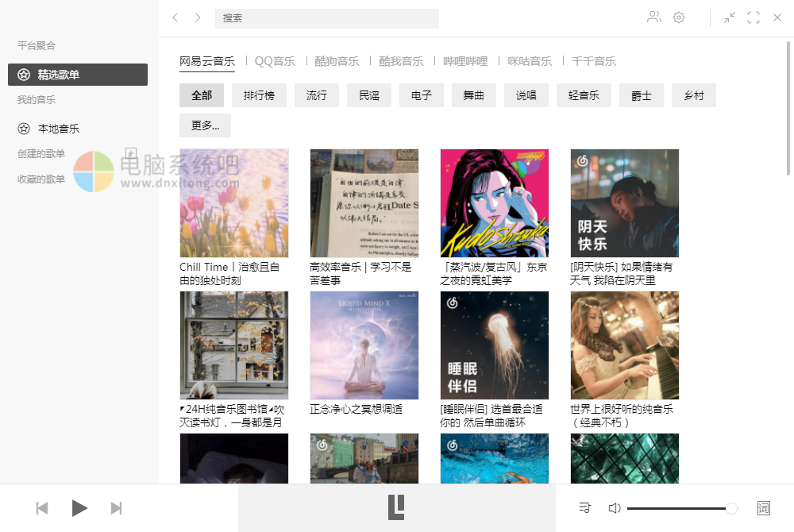
Task: Click the [阴天快乐] playlist title text
Action: coord(622,273)
